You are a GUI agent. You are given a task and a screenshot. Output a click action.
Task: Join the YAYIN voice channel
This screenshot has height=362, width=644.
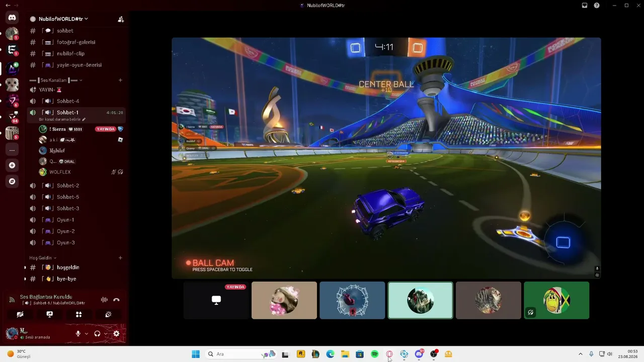point(75,90)
